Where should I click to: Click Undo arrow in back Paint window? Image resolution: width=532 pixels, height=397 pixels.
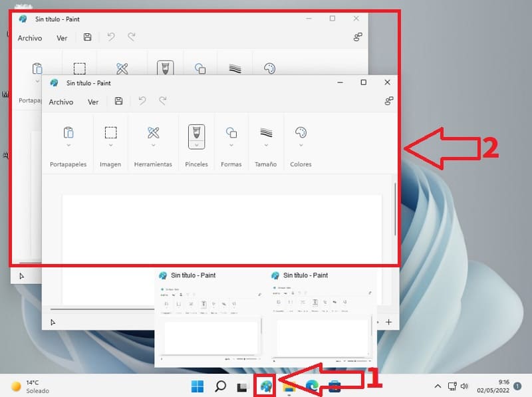[111, 37]
